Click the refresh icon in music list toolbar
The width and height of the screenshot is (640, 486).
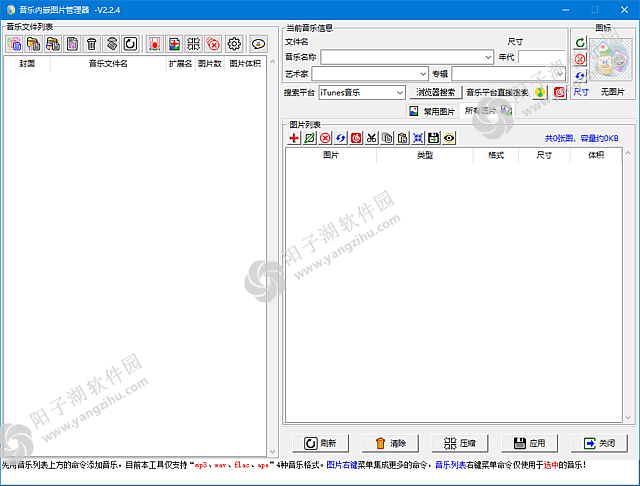pyautogui.click(x=131, y=44)
